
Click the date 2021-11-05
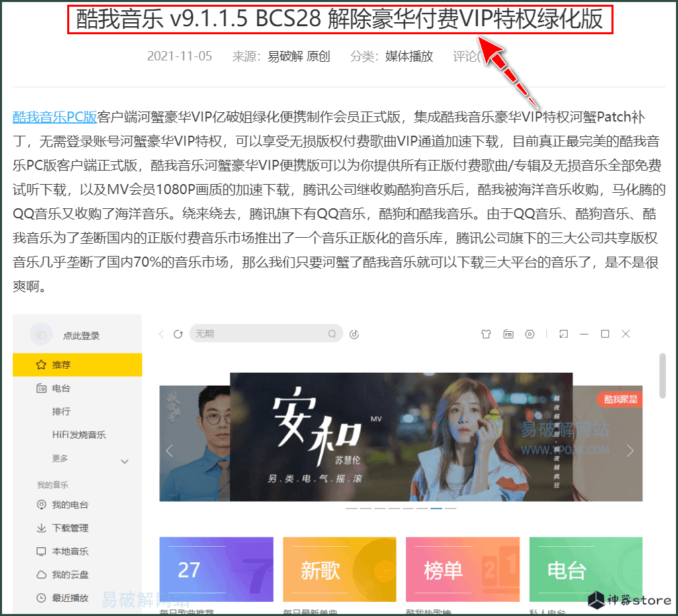pyautogui.click(x=179, y=56)
